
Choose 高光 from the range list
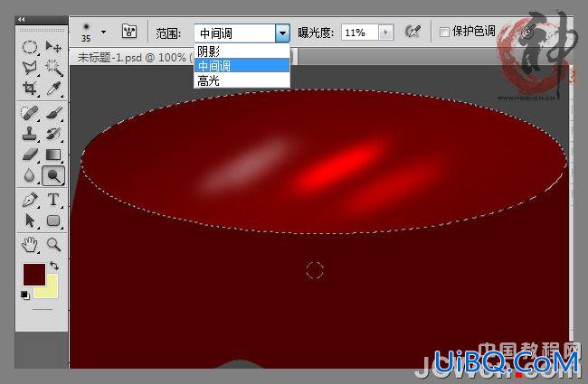[x=242, y=80]
